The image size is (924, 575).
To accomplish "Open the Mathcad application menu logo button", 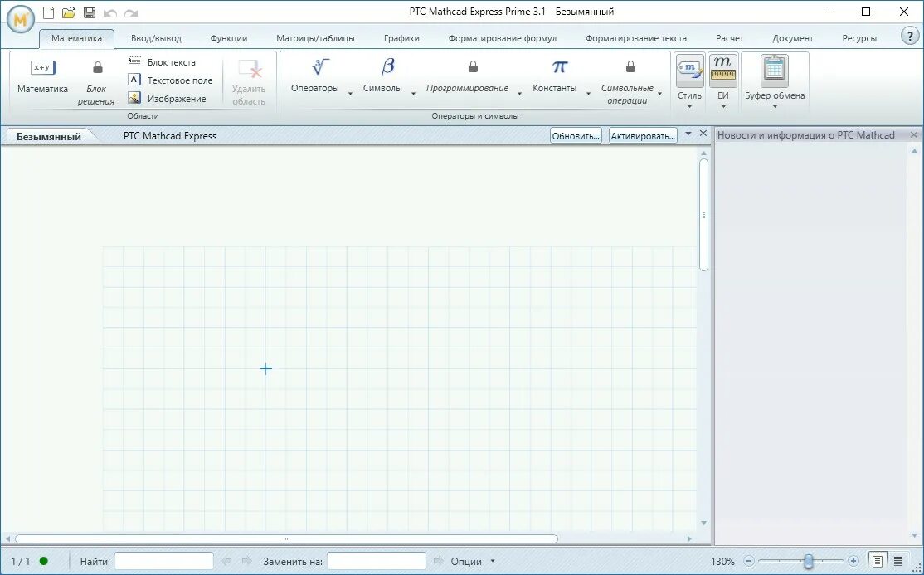I will click(x=21, y=19).
